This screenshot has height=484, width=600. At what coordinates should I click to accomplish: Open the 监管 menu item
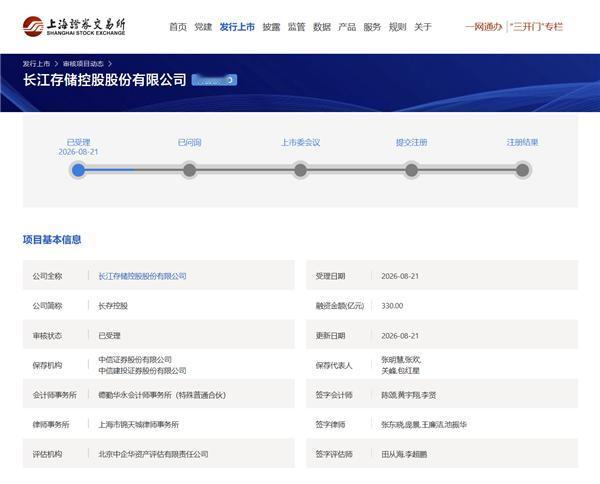coord(297,27)
